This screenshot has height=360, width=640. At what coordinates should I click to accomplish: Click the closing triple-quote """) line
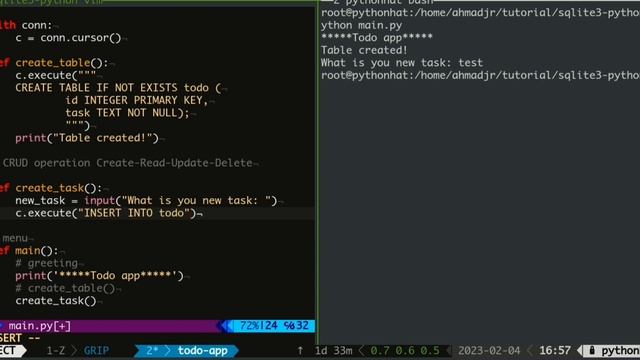78,125
